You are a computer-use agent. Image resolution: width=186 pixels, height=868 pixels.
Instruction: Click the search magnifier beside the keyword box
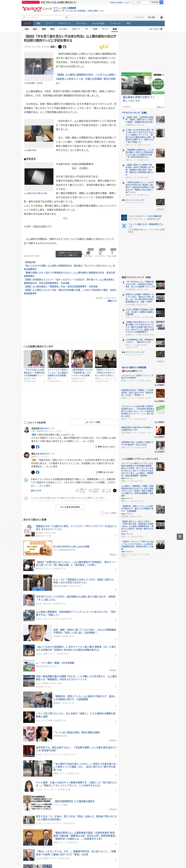pyautogui.click(x=66, y=18)
